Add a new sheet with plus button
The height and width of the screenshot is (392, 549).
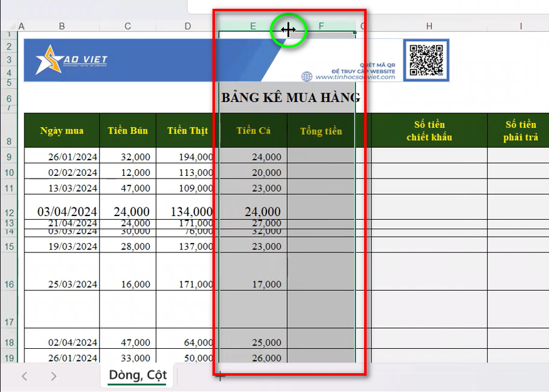[219, 376]
